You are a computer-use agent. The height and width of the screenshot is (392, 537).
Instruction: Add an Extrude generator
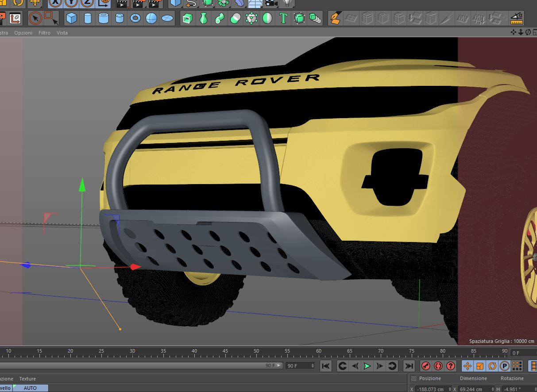click(x=187, y=19)
